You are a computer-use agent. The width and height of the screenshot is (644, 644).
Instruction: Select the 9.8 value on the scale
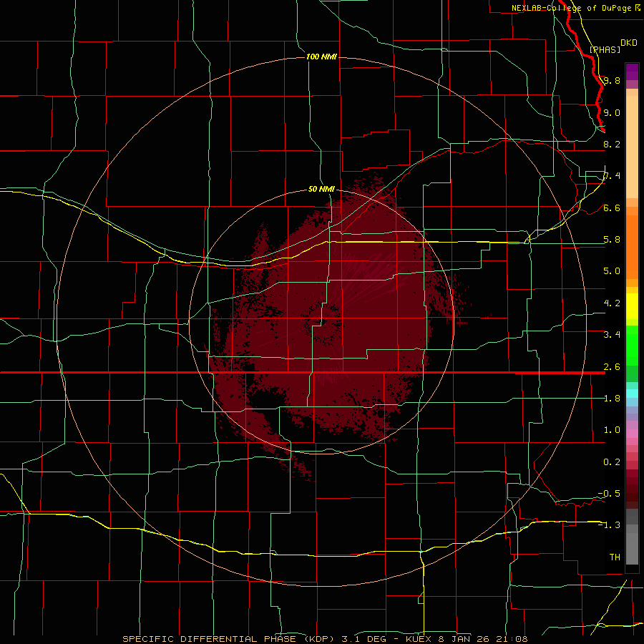(612, 80)
